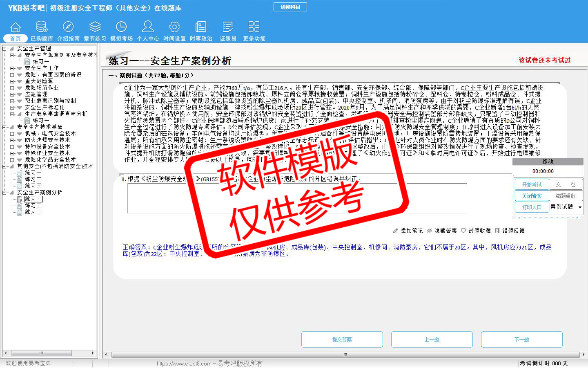Open the 案例试题 question type dropdown
Viewport: 588px width, 368px height.
(x=579, y=207)
